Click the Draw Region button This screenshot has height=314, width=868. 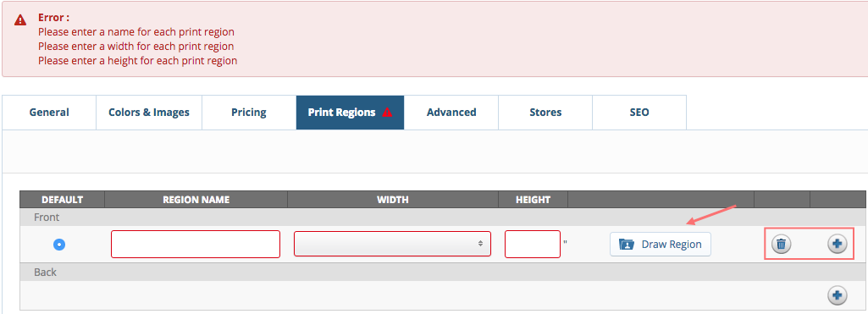tap(661, 244)
